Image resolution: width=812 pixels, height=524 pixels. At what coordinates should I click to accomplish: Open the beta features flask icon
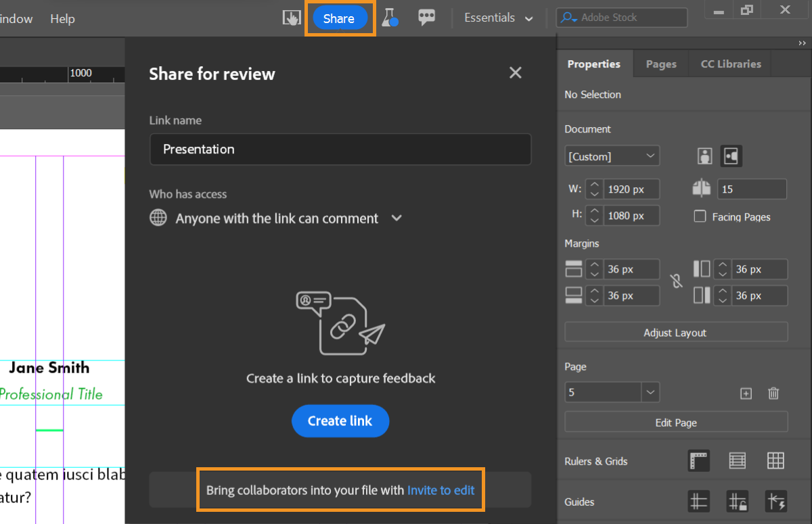[390, 18]
